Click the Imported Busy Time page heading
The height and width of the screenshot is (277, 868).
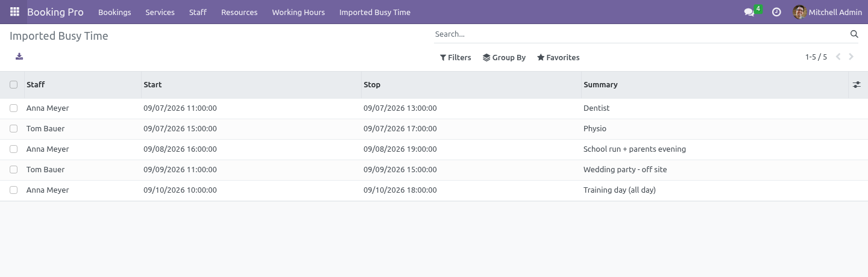(x=59, y=36)
